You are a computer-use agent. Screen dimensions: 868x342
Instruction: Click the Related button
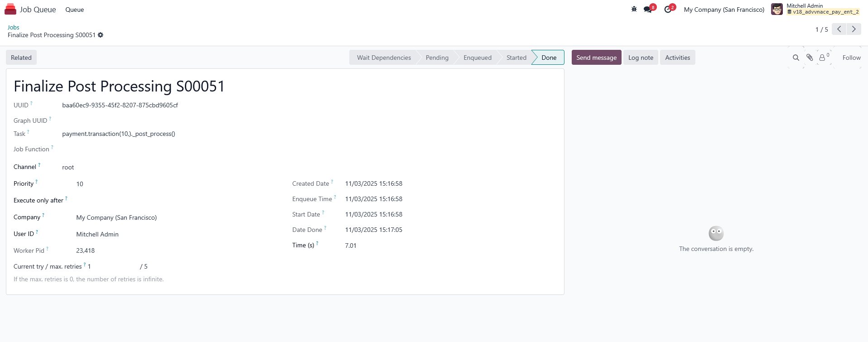click(21, 58)
